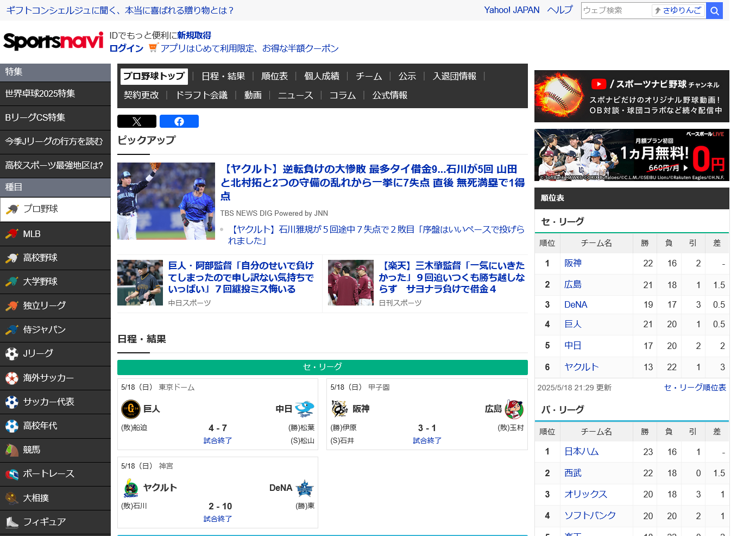Open the ヘルプ link
The image size is (756, 536).
560,10
